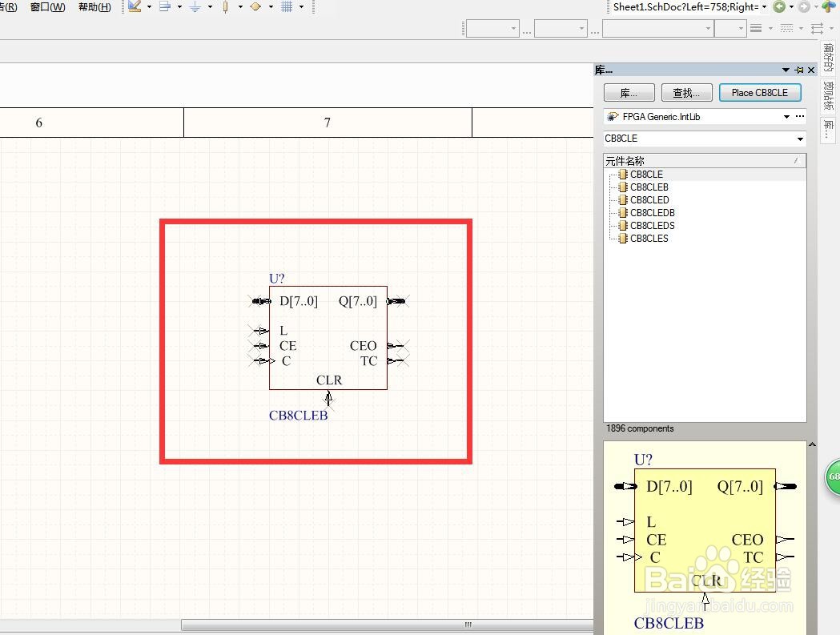Image resolution: width=840 pixels, height=635 pixels.
Task: Select CB8CLEDB in the component list
Action: 653,213
